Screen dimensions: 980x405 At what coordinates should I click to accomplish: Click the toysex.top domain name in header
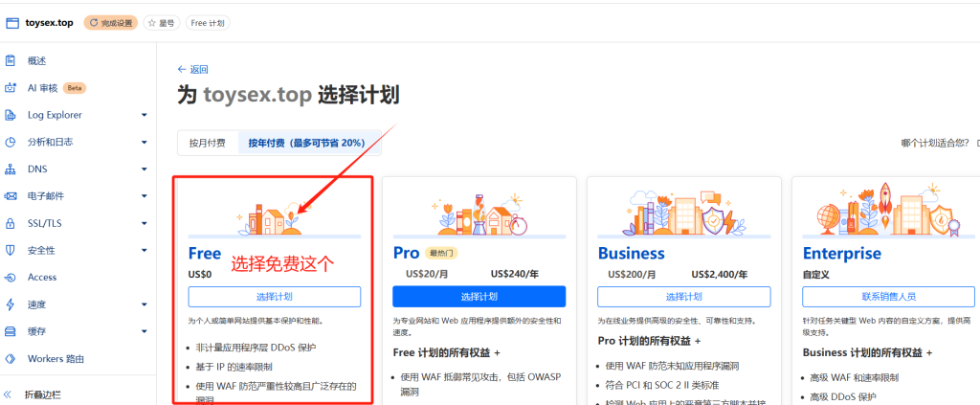[50, 23]
